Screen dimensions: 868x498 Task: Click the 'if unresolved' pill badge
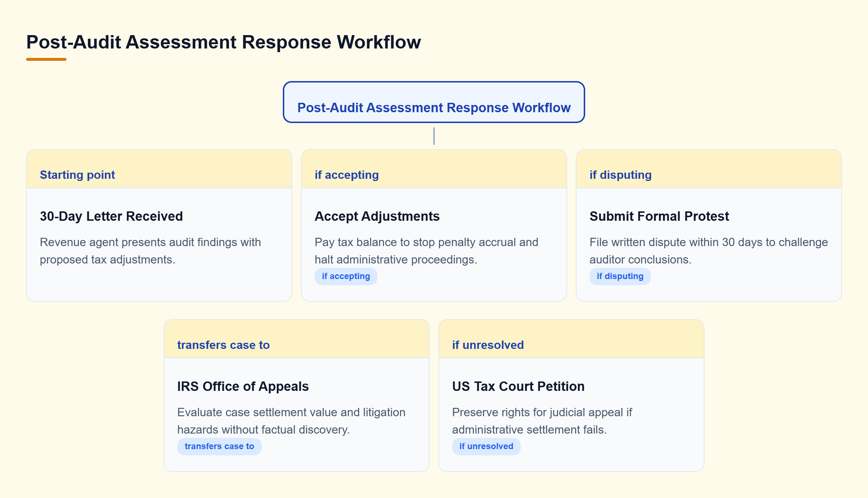[486, 446]
